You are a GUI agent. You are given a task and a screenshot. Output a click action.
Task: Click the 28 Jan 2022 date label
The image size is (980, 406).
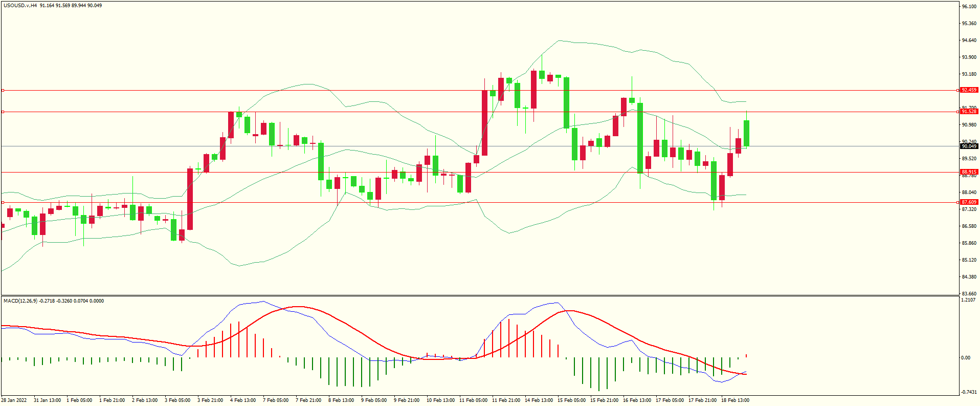(x=14, y=400)
